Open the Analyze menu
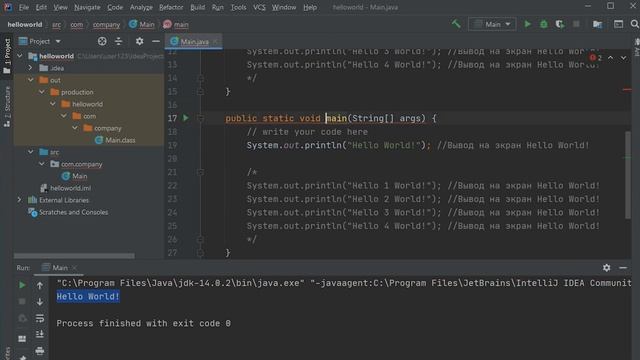Image resolution: width=640 pixels, height=360 pixels. 141,7
